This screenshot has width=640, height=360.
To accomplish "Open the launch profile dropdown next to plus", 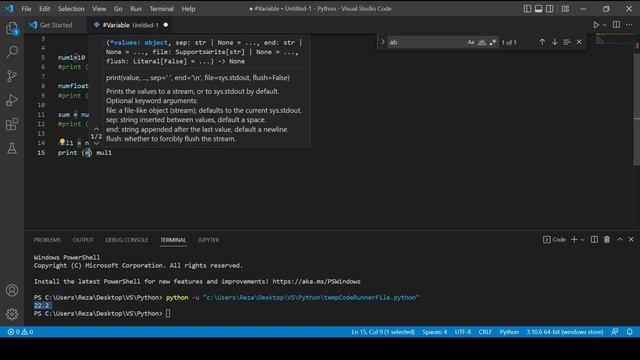I will coord(582,240).
